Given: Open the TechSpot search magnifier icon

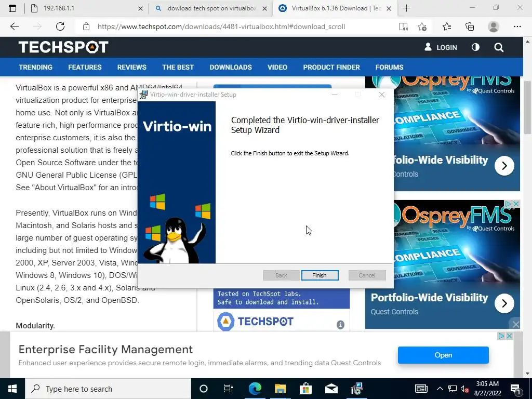Looking at the screenshot, I should tap(499, 47).
